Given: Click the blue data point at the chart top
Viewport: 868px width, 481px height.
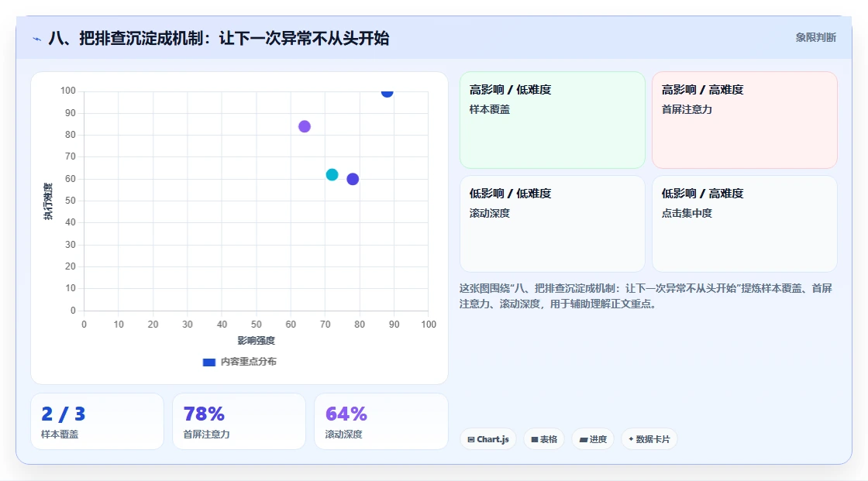Looking at the screenshot, I should (387, 92).
